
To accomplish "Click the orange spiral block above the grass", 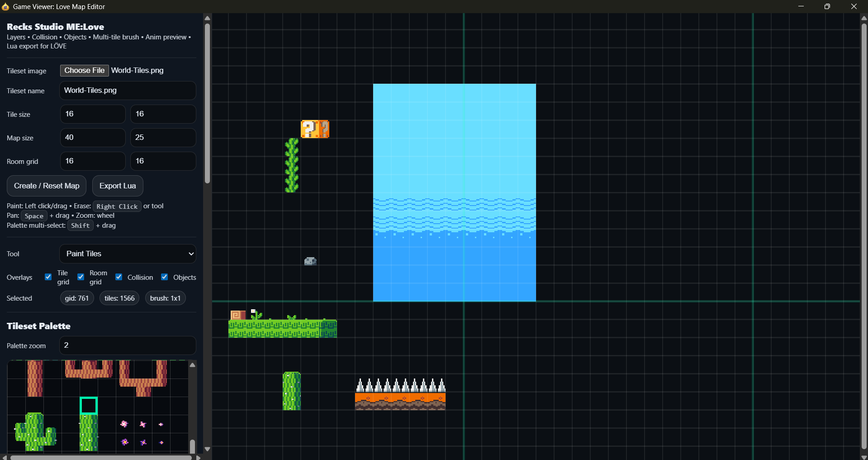I will point(237,315).
